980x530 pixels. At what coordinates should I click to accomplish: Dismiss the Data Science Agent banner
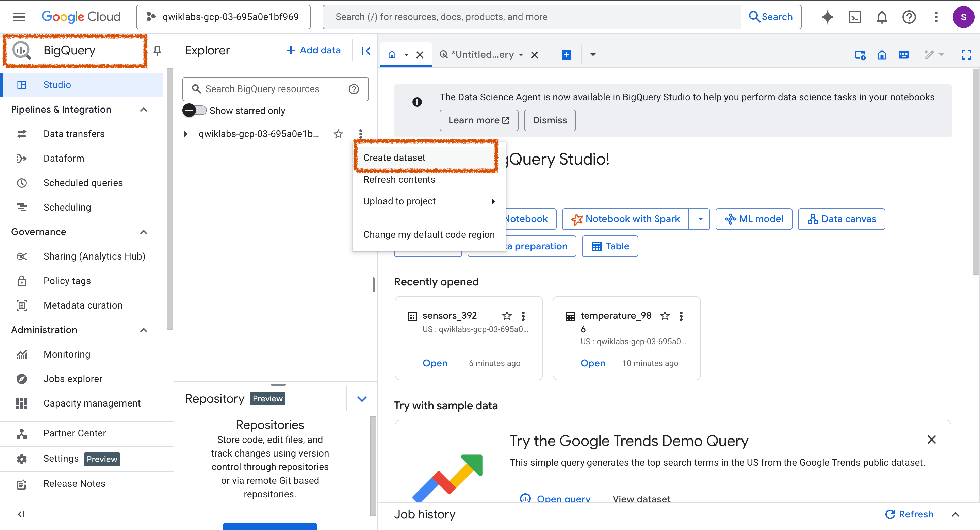tap(549, 120)
